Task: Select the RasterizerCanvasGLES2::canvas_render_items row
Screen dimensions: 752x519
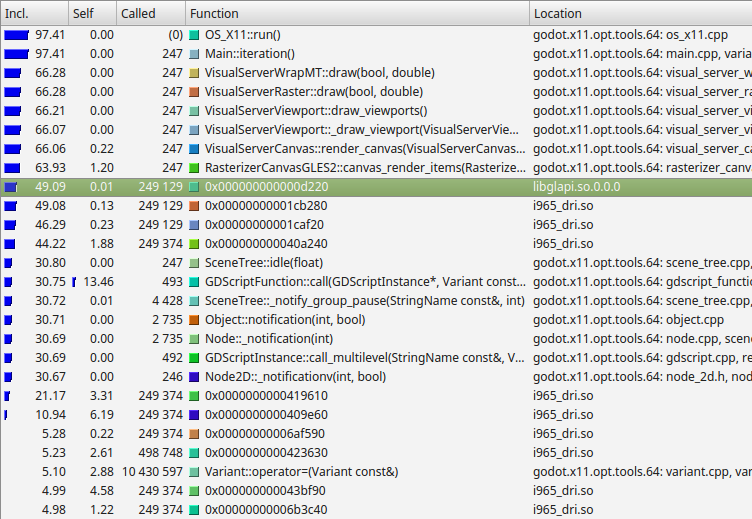Action: [x=360, y=168]
